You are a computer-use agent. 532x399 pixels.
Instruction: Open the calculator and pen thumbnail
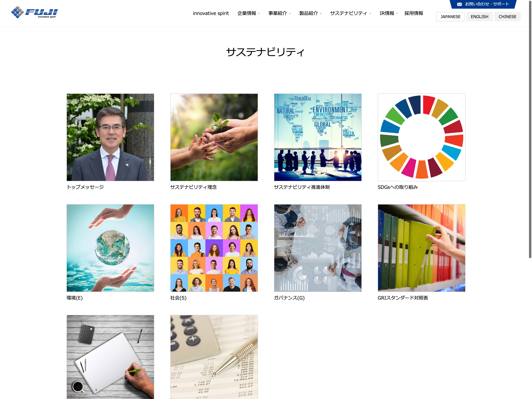(214, 357)
